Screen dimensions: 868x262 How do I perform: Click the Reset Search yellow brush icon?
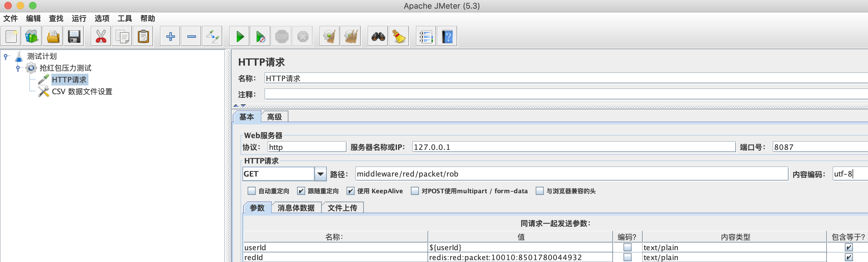pyautogui.click(x=399, y=37)
